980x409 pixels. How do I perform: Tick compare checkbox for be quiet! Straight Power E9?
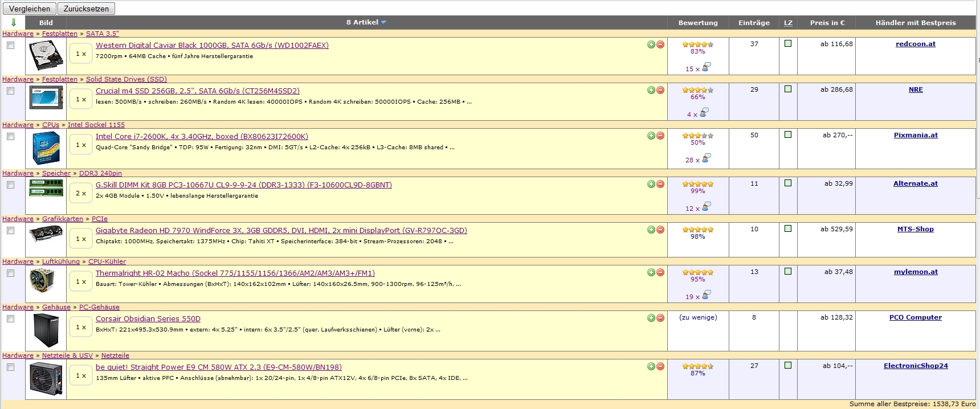[10, 367]
